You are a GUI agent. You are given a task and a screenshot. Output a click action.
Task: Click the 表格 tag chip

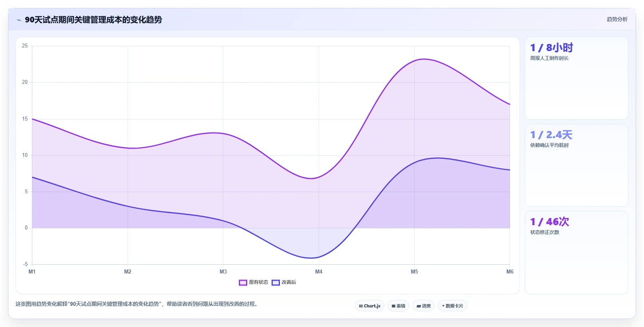point(398,306)
